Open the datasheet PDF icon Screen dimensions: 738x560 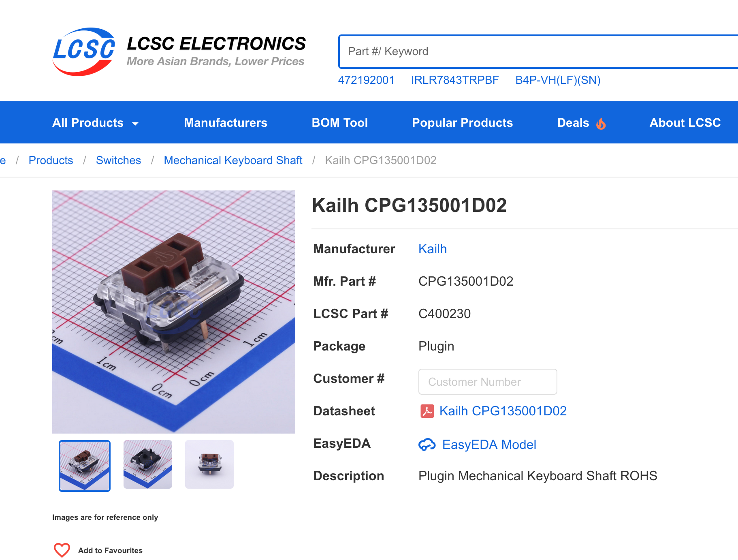coord(427,411)
